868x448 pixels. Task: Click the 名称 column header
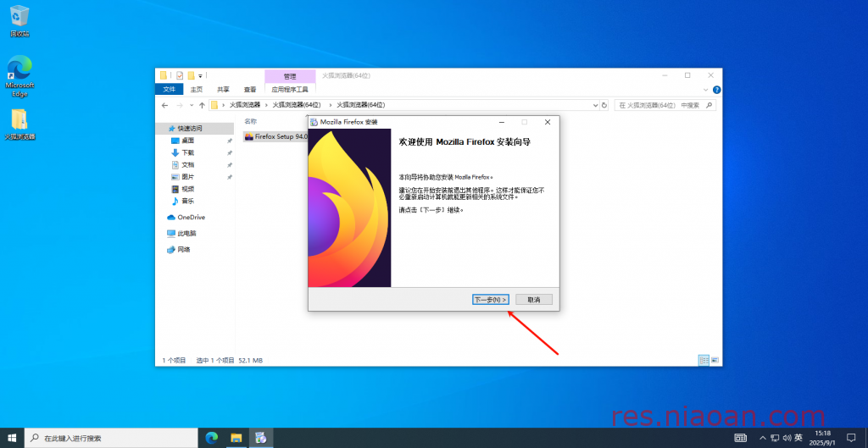251,120
